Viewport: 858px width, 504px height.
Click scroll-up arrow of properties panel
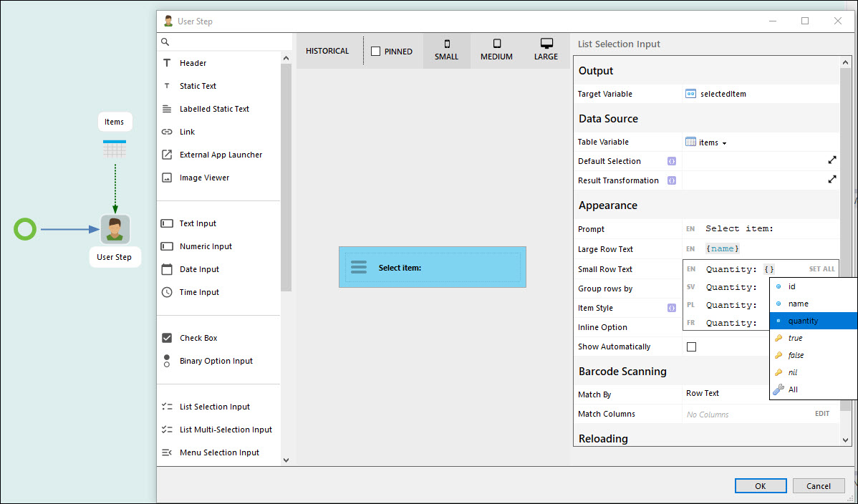(x=845, y=62)
